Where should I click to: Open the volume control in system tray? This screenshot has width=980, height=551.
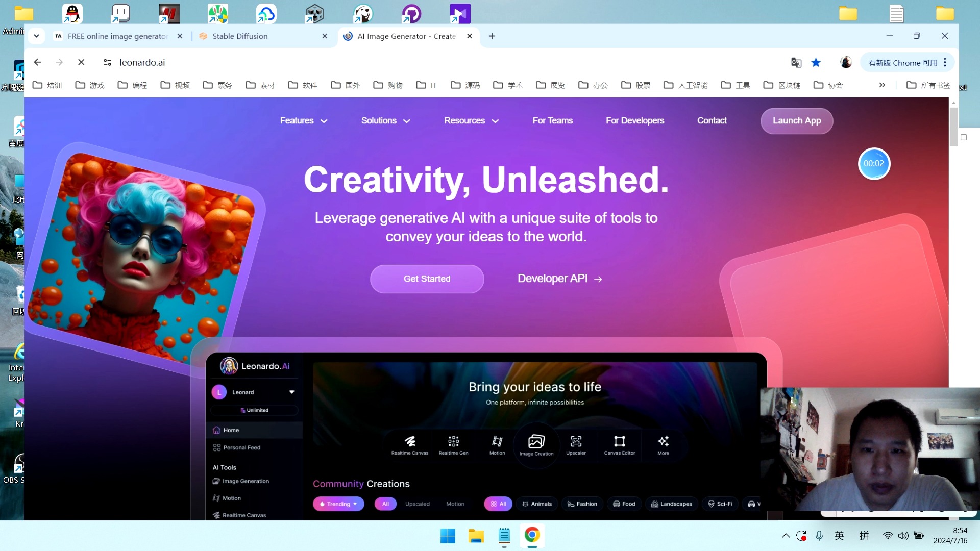click(903, 536)
